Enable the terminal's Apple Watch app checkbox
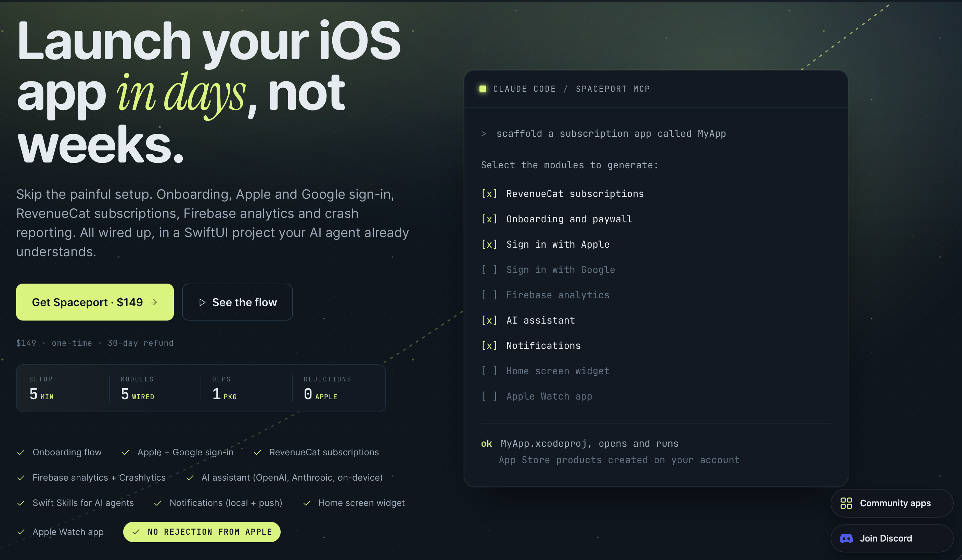 tap(489, 396)
